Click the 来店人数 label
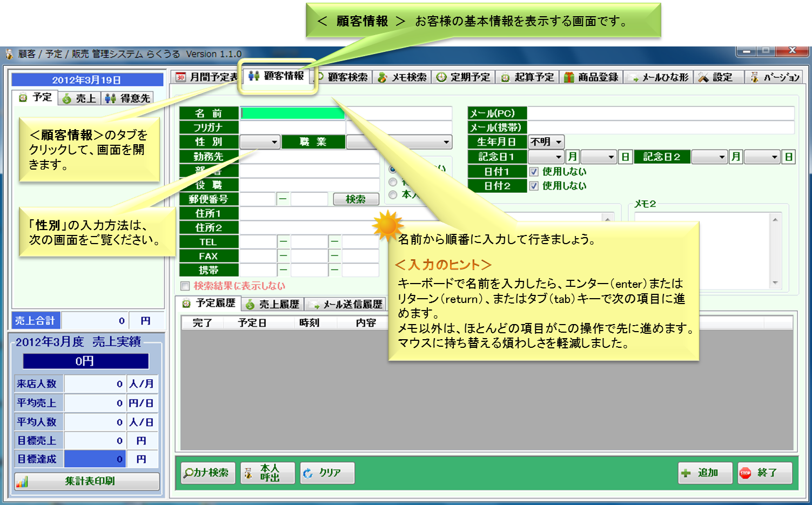The height and width of the screenshot is (505, 812). [37, 384]
